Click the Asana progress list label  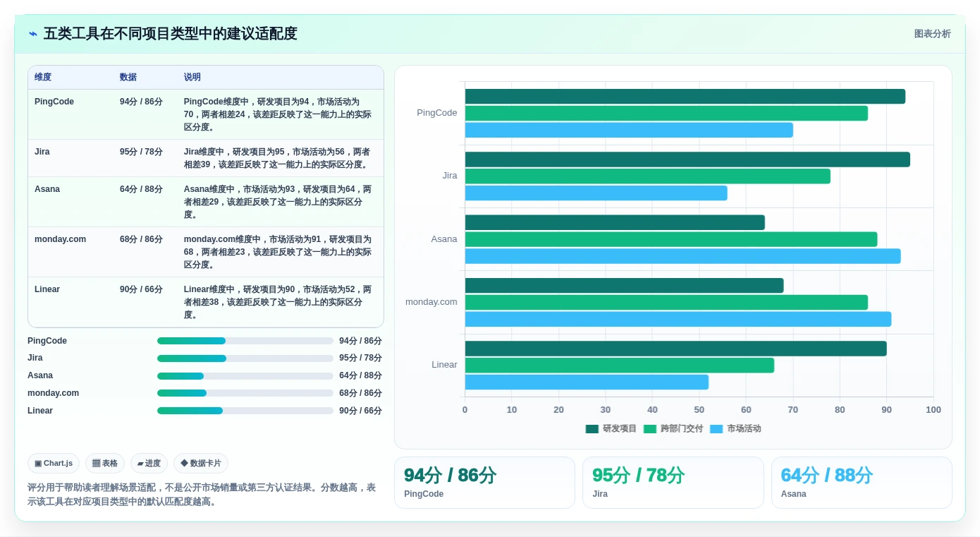pyautogui.click(x=40, y=376)
